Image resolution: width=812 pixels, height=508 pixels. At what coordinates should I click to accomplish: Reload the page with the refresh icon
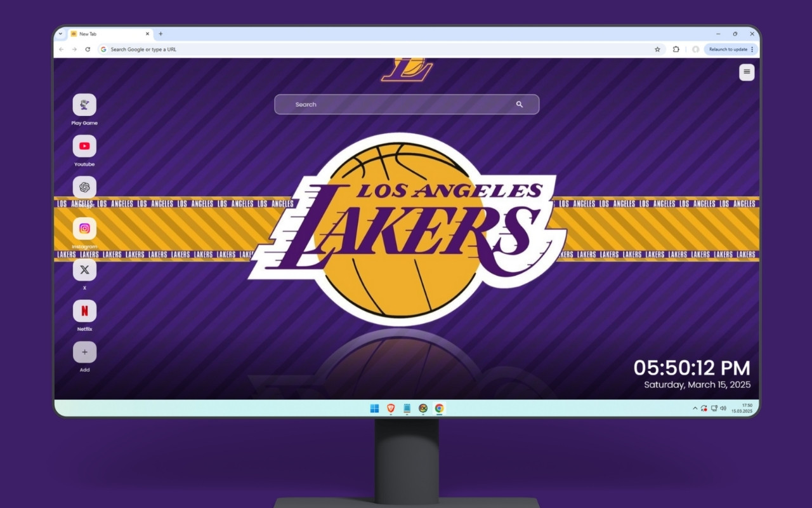[88, 49]
